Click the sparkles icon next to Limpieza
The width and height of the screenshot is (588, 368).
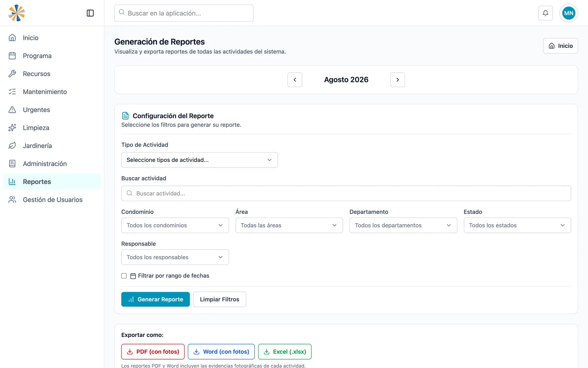click(x=12, y=128)
